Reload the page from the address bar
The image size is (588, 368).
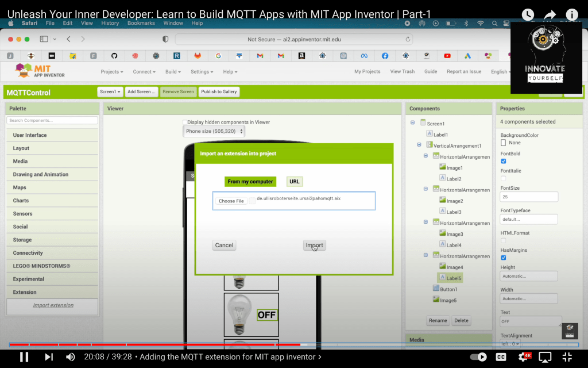click(408, 39)
